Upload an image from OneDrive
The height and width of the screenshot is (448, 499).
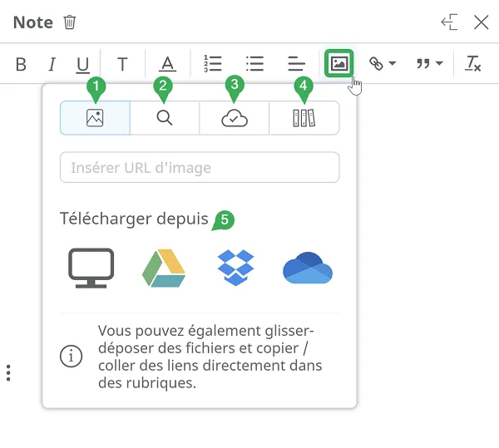(308, 268)
